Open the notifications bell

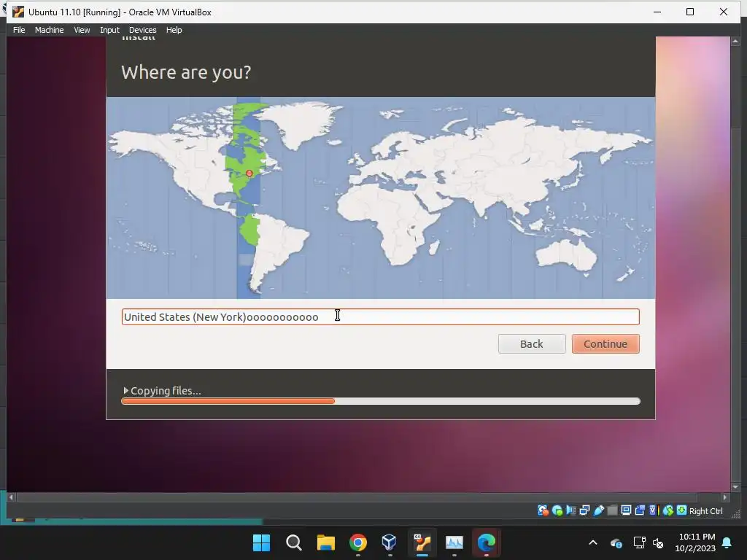tap(727, 542)
